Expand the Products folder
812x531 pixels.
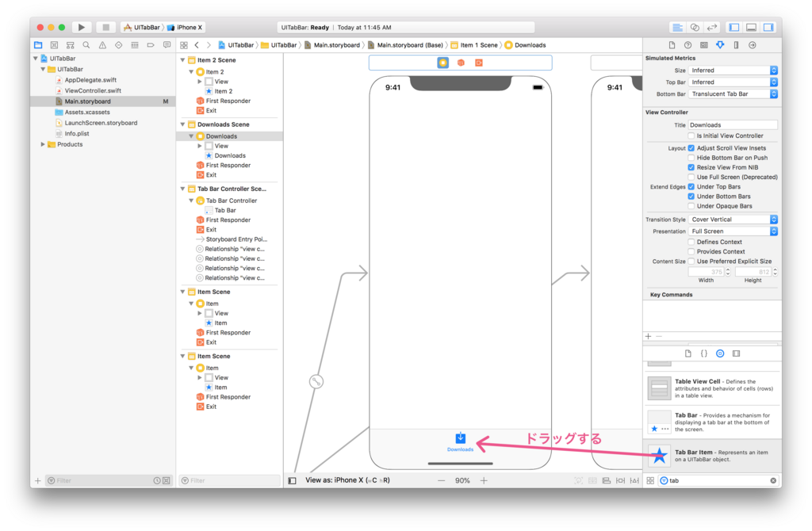click(x=43, y=144)
